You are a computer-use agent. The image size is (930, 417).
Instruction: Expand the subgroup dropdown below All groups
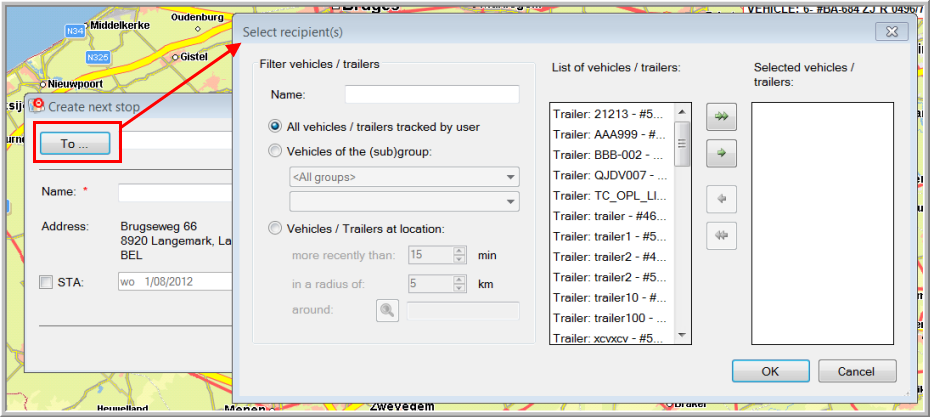[403, 202]
